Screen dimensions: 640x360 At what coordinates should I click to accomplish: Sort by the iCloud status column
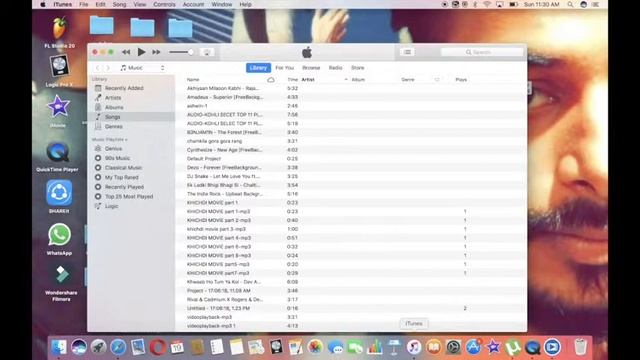(271, 80)
